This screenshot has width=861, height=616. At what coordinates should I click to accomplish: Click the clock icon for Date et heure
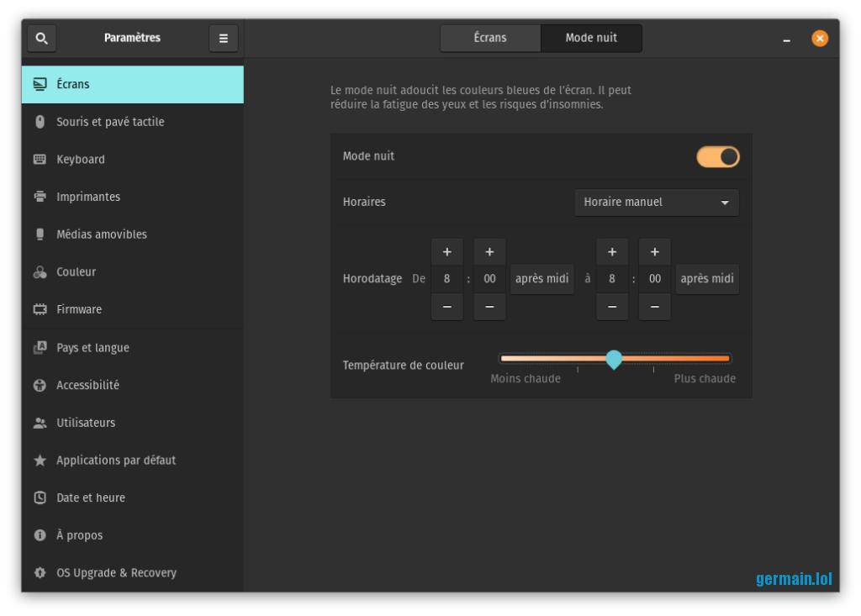(x=40, y=498)
